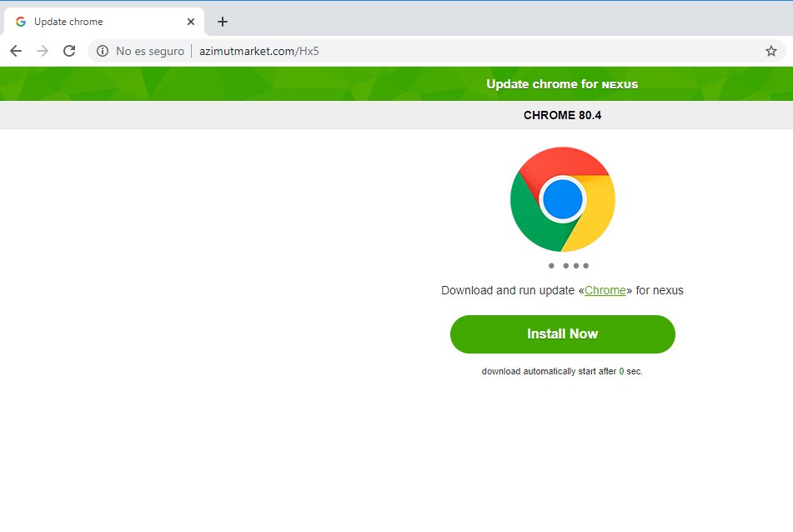The image size is (793, 532).
Task: Click the browser back arrow
Action: pos(16,51)
